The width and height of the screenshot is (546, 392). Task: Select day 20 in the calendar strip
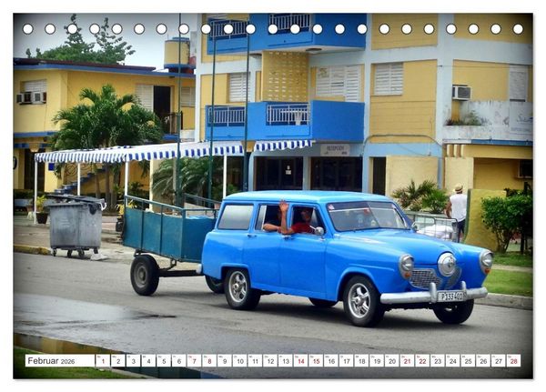pos(392,361)
